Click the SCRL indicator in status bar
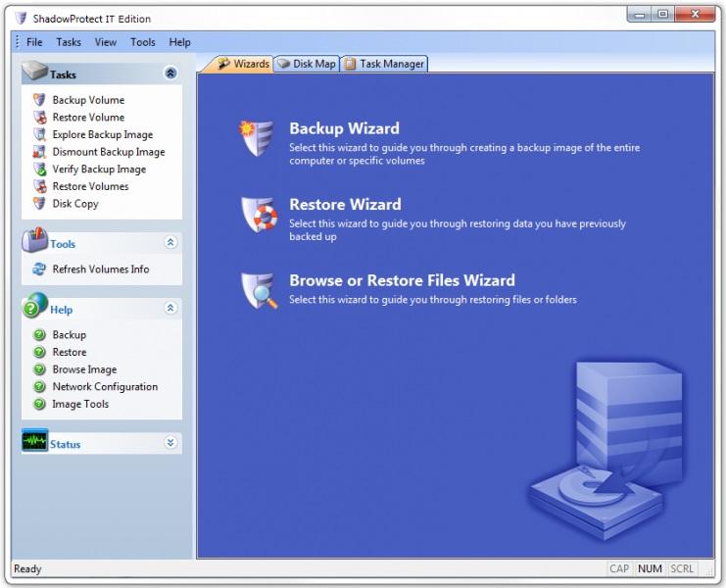 click(682, 568)
